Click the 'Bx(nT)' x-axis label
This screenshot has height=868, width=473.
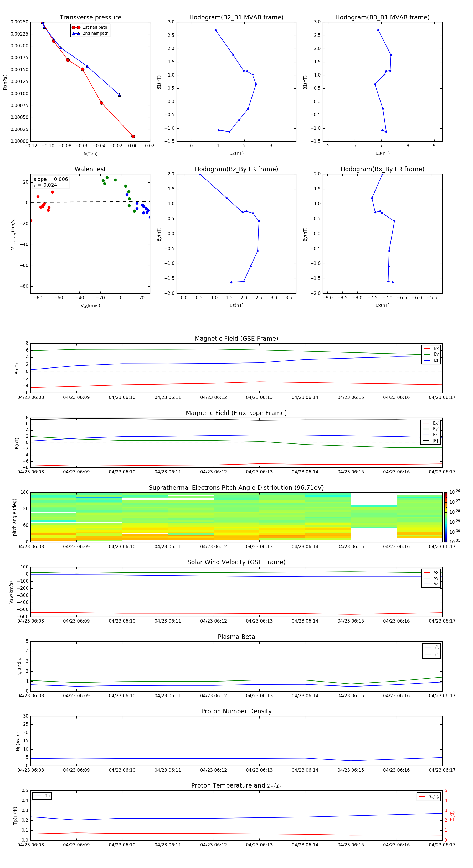tap(382, 305)
